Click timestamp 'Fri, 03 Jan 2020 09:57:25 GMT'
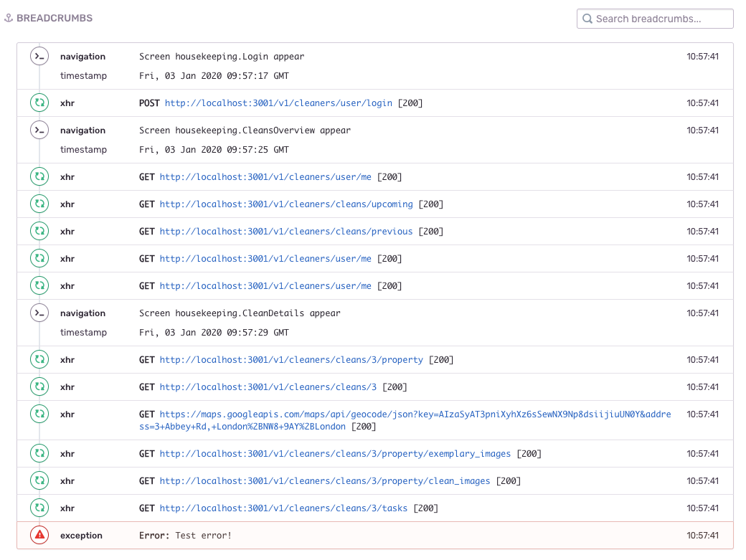 point(214,150)
